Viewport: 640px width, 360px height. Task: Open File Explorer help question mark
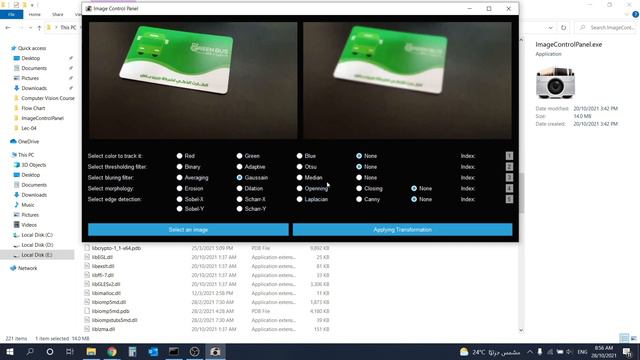point(636,14)
